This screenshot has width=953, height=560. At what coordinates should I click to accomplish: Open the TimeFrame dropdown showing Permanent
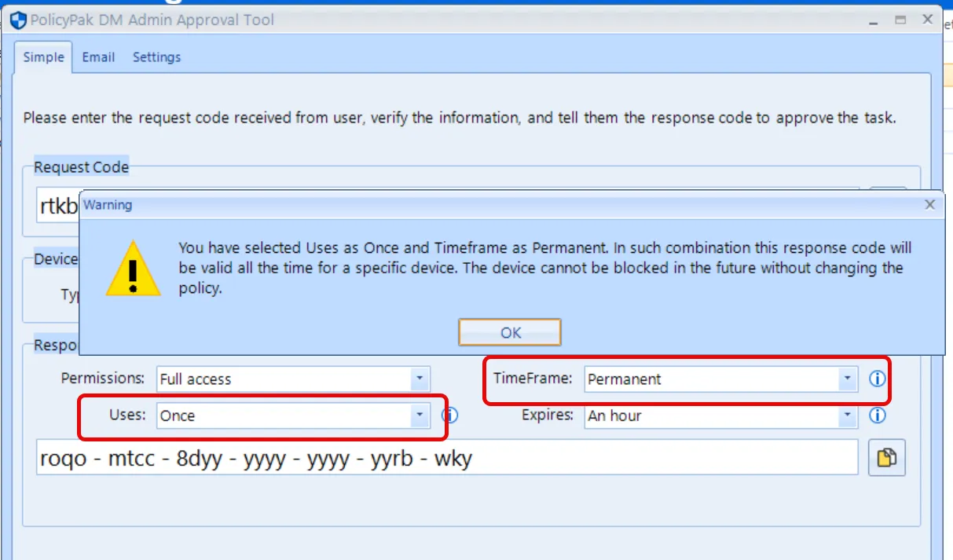coord(720,379)
